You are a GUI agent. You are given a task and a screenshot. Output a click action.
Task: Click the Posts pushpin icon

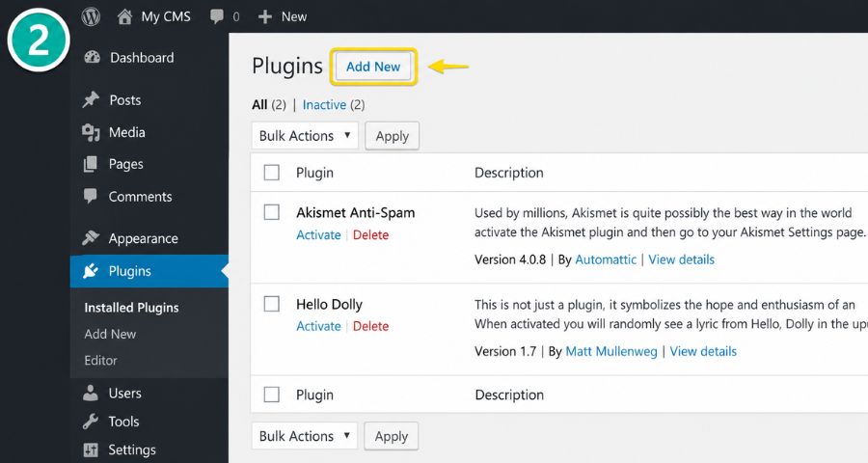coord(91,99)
